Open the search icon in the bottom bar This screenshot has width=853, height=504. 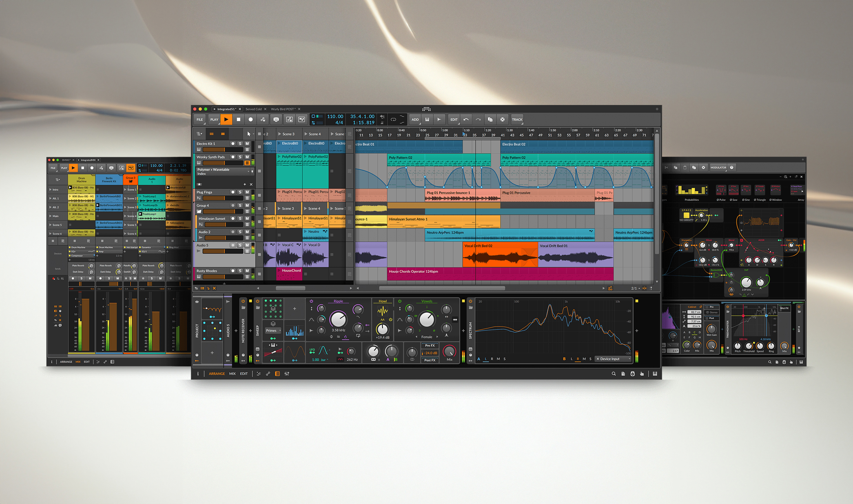[x=613, y=374]
